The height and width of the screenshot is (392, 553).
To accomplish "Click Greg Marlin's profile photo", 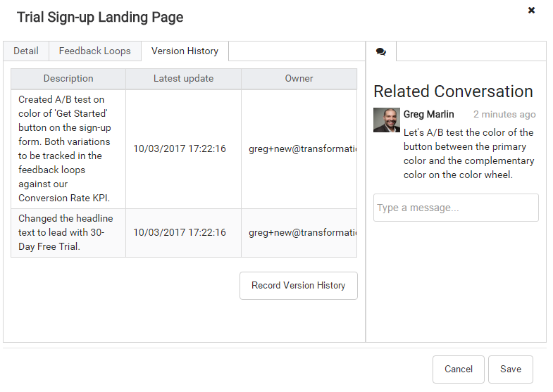I will [387, 120].
